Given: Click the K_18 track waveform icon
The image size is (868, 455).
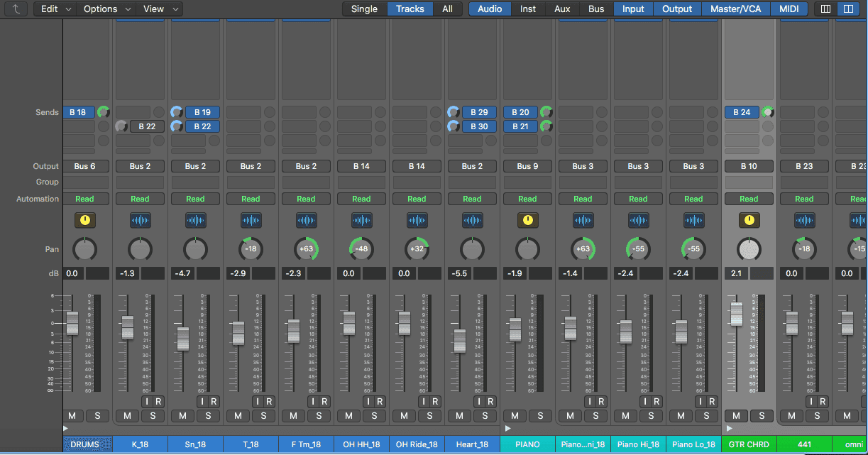Looking at the screenshot, I should 141,220.
